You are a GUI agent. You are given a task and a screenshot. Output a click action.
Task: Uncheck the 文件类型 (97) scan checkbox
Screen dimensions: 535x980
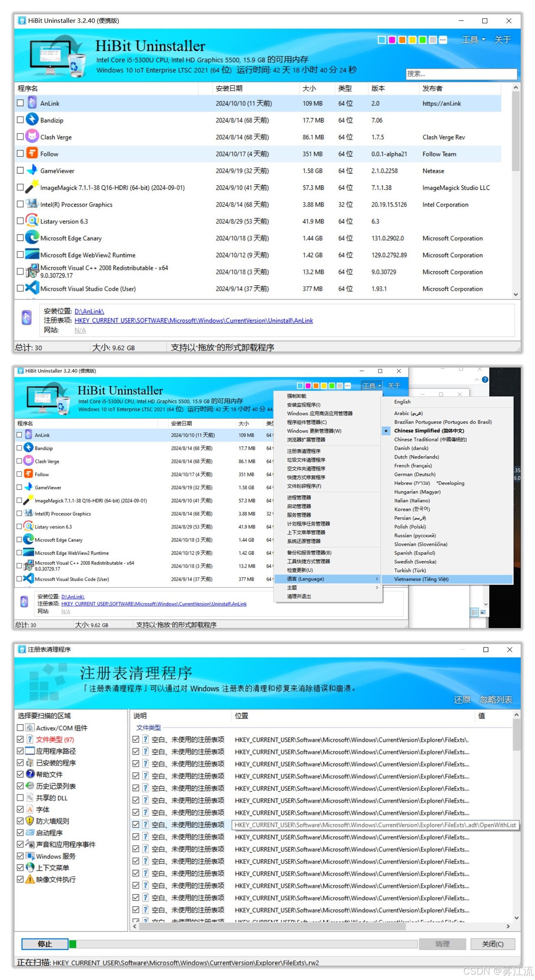(x=20, y=739)
